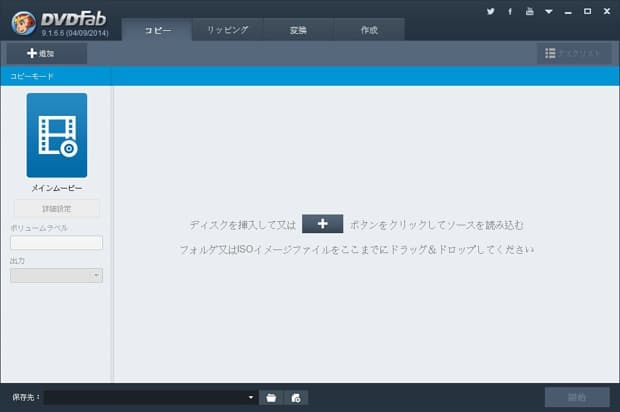The image size is (620, 412).
Task: Open the title bar settings dropdown arrow
Action: click(x=548, y=11)
